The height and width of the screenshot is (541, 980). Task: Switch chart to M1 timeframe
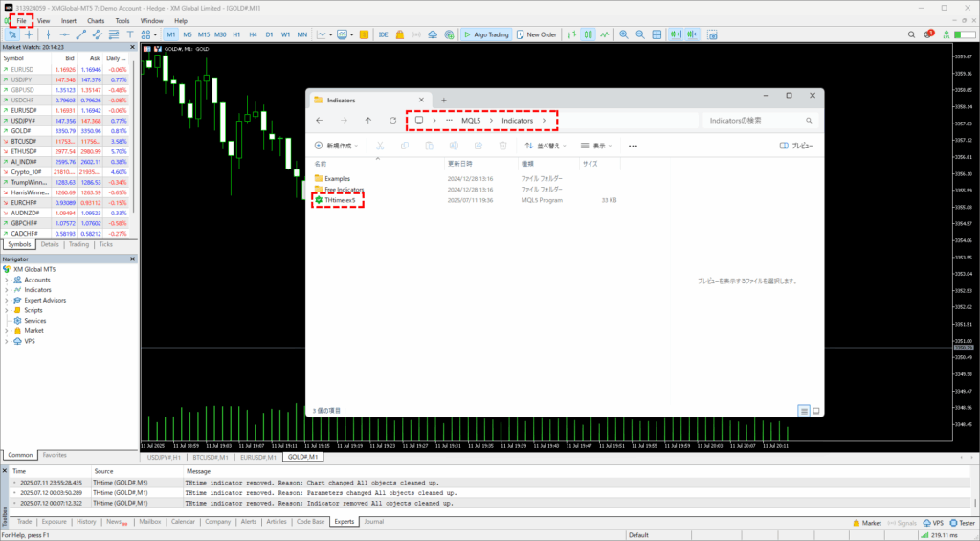170,35
